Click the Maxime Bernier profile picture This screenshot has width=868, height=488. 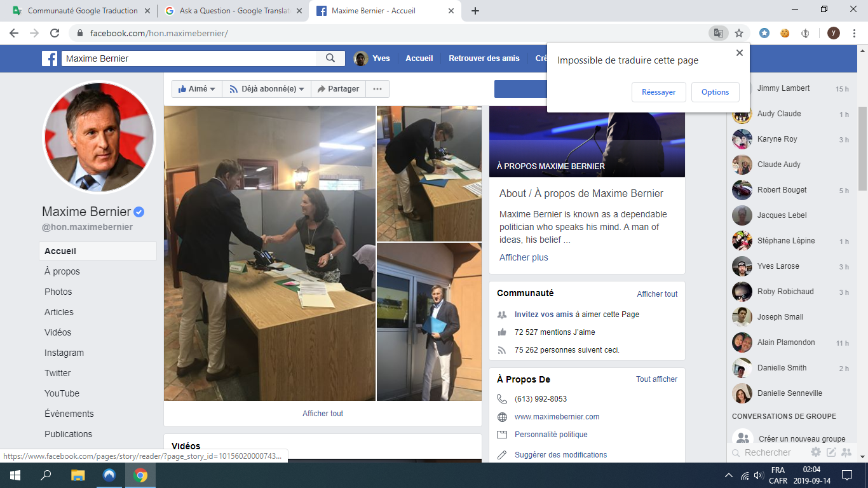pyautogui.click(x=98, y=137)
